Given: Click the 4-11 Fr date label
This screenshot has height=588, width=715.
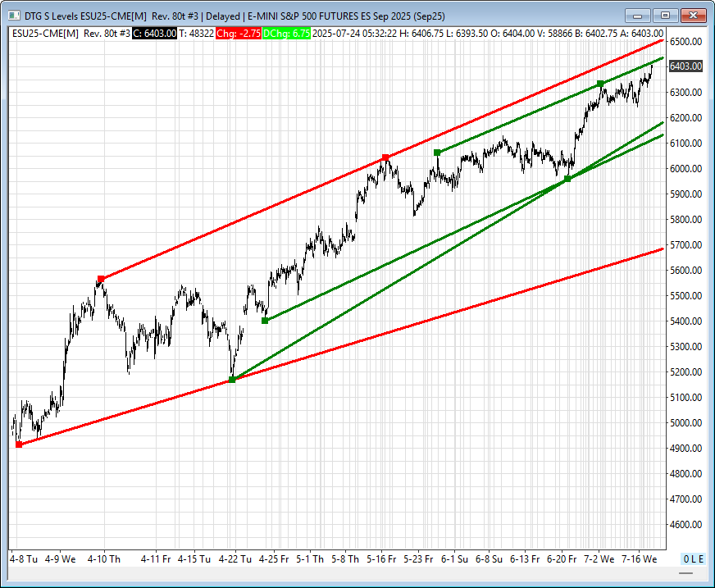Looking at the screenshot, I should coord(156,559).
